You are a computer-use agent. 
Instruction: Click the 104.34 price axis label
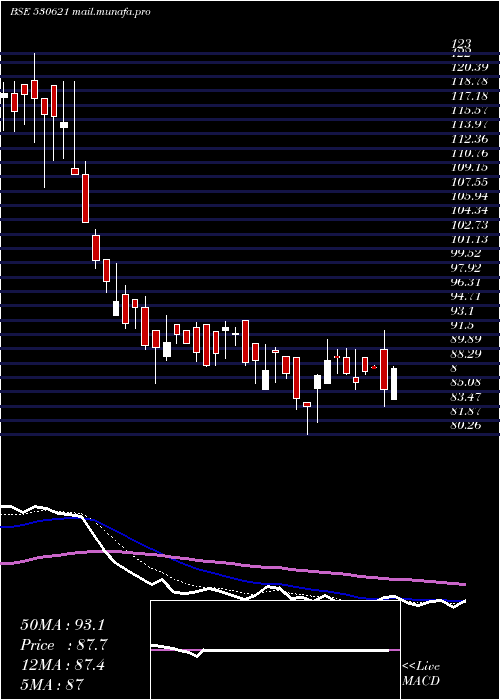(470, 210)
